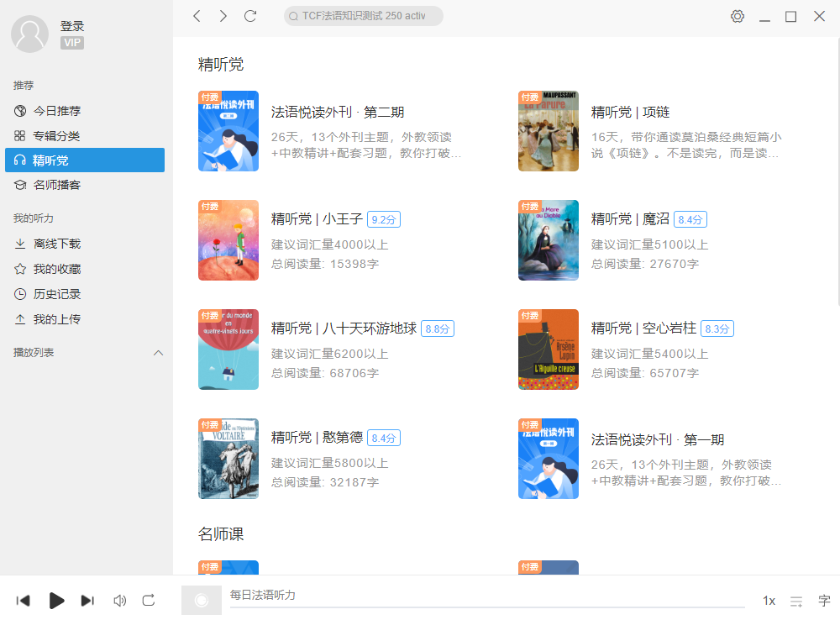Image resolution: width=840 pixels, height=620 pixels.
Task: Go forward with the right arrow
Action: click(x=223, y=16)
